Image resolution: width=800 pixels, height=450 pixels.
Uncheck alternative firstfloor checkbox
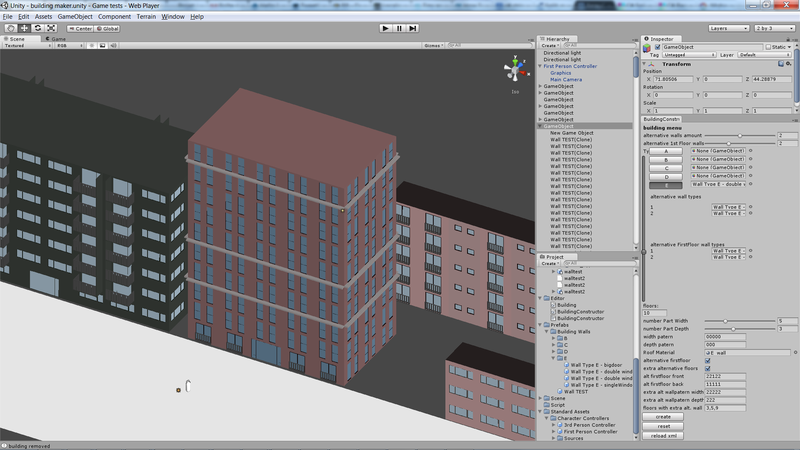pos(708,360)
